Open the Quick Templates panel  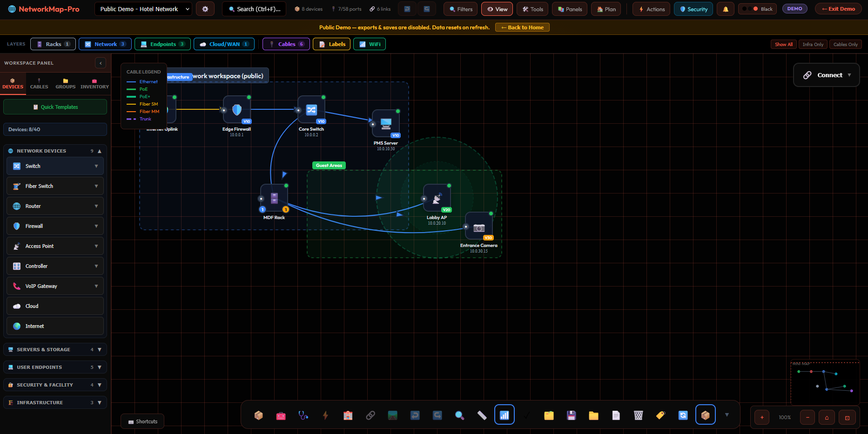click(55, 107)
